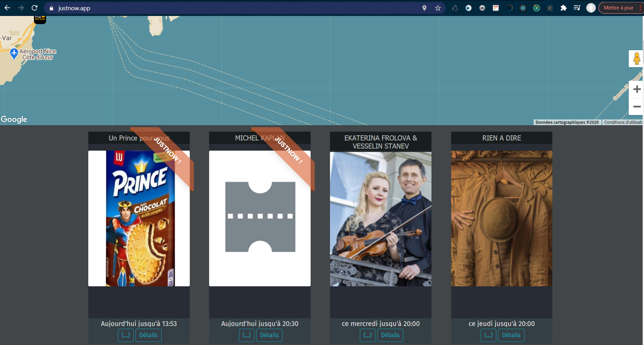
Task: Open the gray bug extension icon
Action: [x=550, y=8]
